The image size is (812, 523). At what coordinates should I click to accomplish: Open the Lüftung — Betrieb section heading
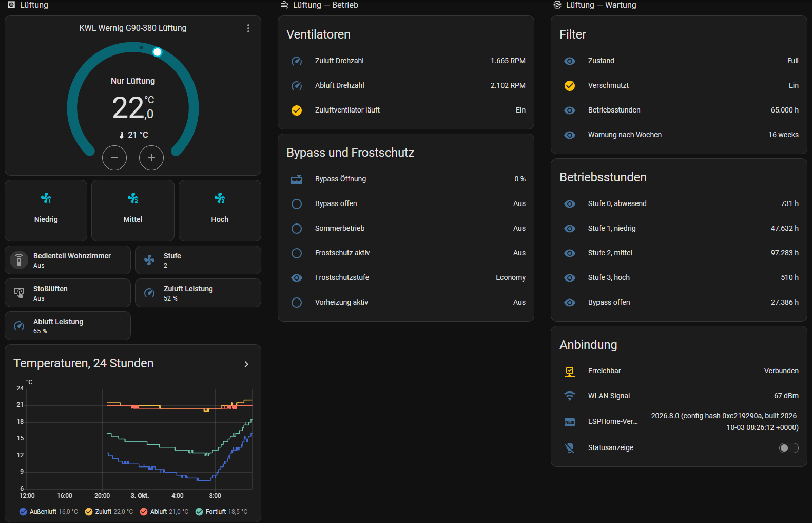tap(319, 5)
